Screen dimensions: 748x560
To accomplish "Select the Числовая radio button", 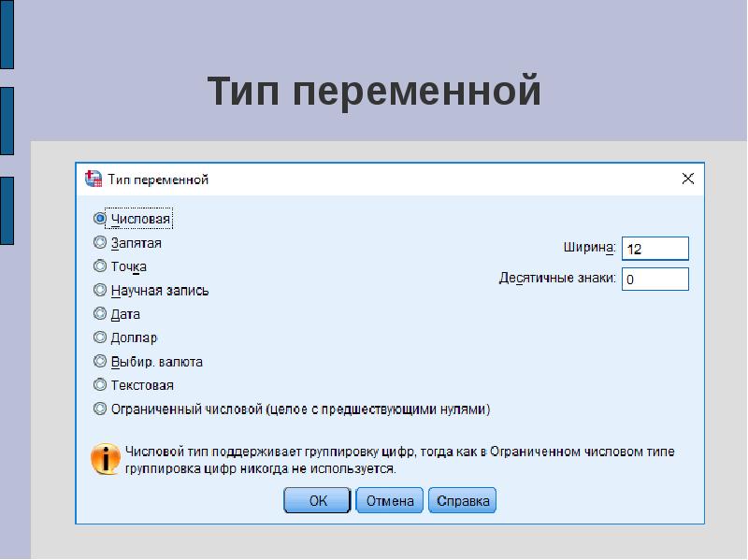I will pos(100,219).
